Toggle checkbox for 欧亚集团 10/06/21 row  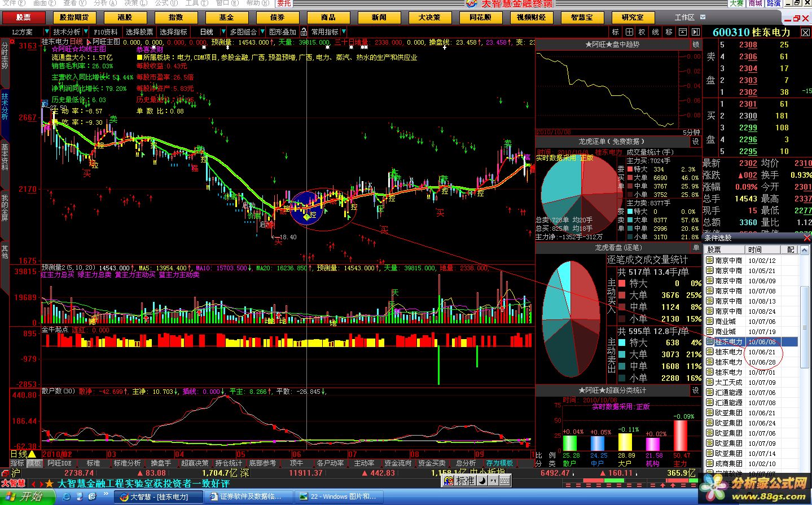[x=710, y=412]
